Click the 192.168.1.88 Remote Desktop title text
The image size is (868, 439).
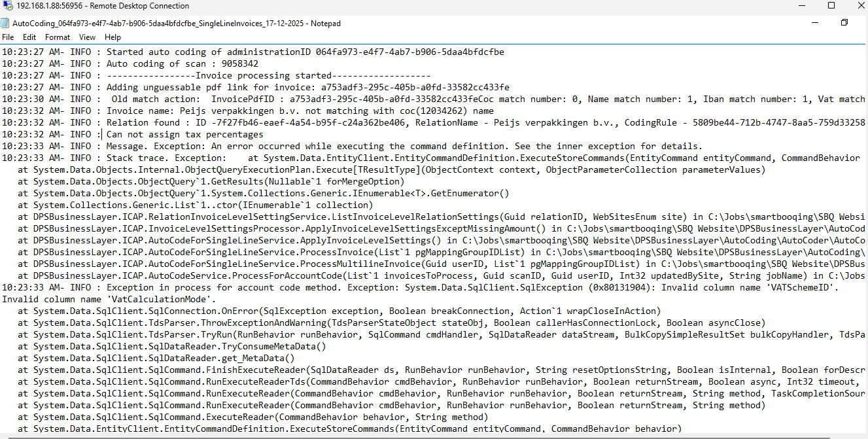(x=103, y=6)
